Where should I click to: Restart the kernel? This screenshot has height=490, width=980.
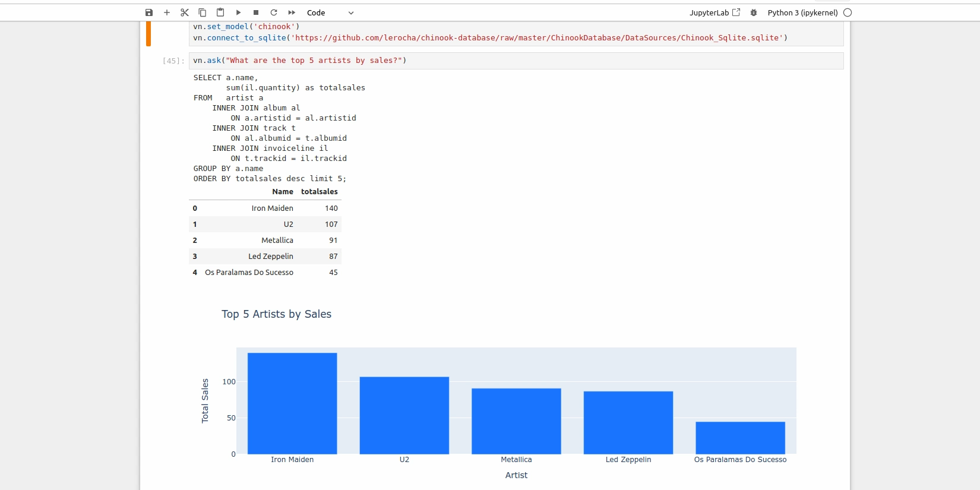click(274, 12)
